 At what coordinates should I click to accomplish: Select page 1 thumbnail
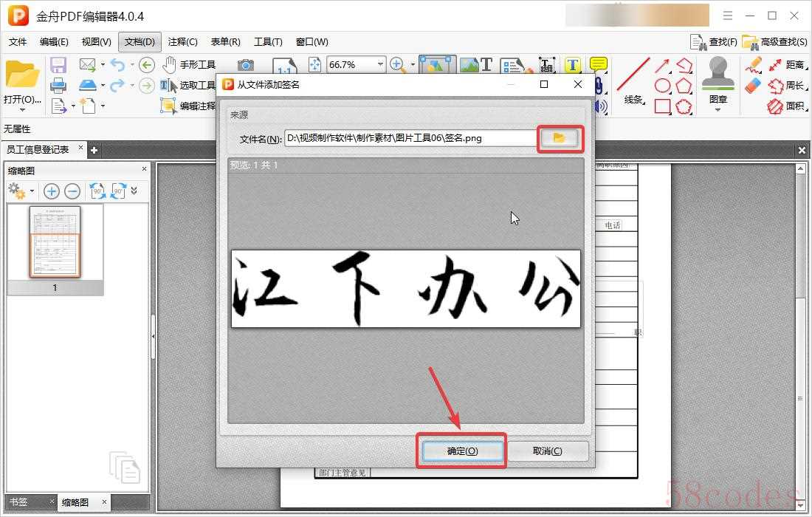[x=55, y=242]
